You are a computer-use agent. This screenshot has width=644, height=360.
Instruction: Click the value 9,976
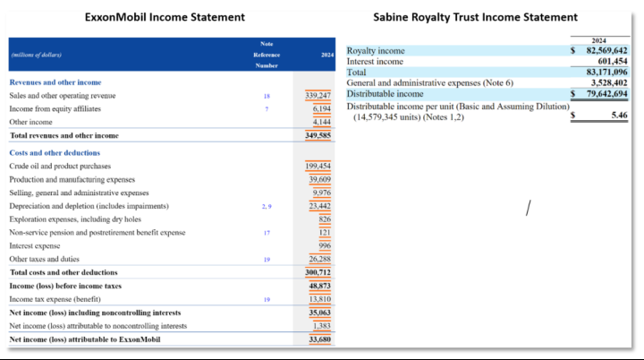(322, 193)
